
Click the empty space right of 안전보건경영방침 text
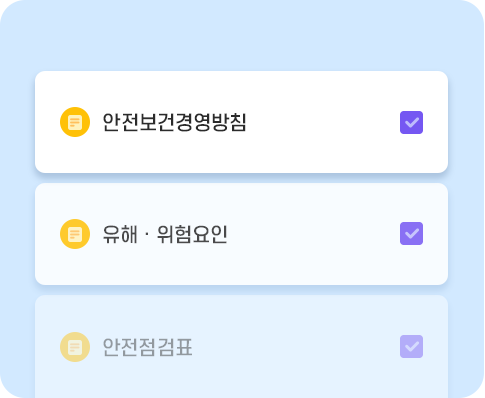pyautogui.click(x=323, y=122)
